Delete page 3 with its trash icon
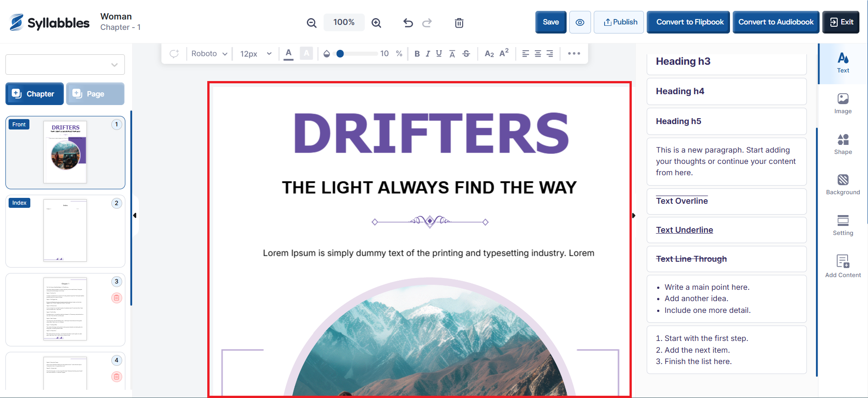The image size is (868, 398). coord(116,298)
